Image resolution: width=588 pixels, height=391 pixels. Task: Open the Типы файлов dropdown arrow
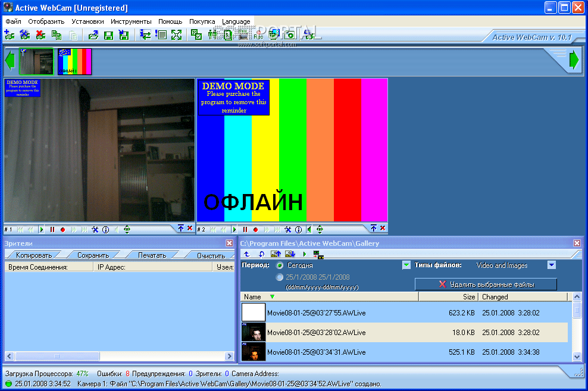click(x=551, y=265)
